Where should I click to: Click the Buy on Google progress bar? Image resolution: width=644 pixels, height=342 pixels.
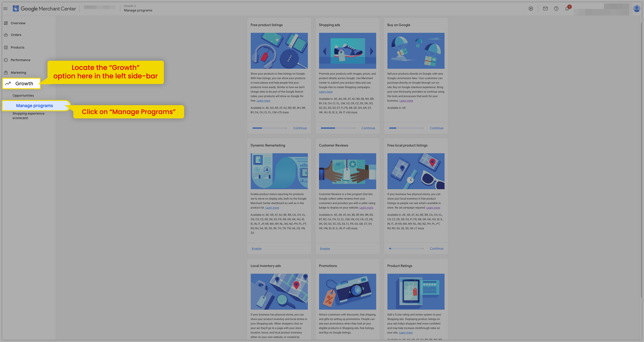[406, 128]
